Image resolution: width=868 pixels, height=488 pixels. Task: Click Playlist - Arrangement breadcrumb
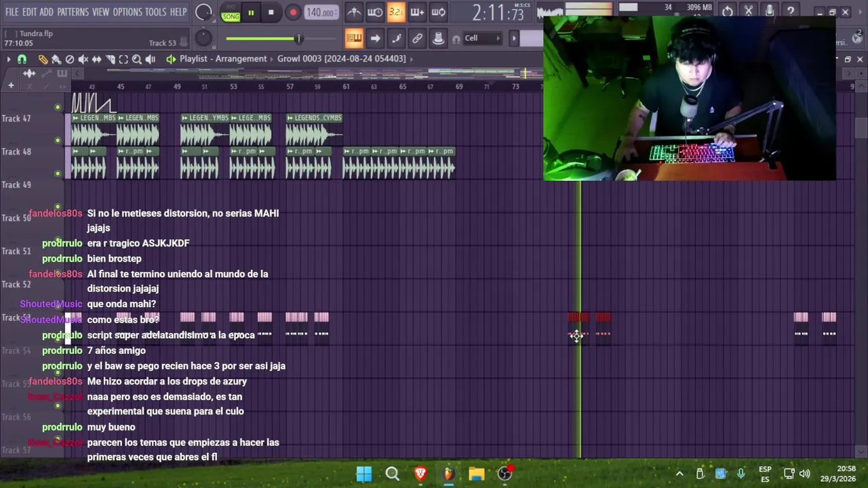coord(223,59)
